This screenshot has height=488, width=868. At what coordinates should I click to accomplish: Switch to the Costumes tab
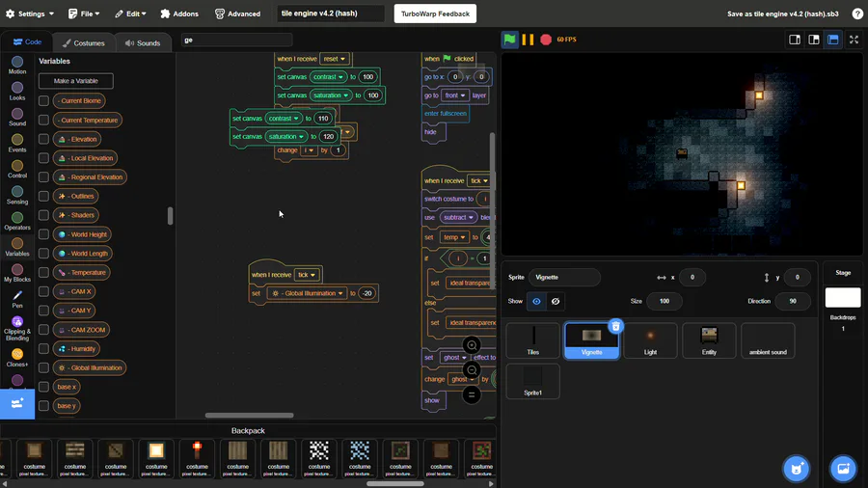point(84,42)
